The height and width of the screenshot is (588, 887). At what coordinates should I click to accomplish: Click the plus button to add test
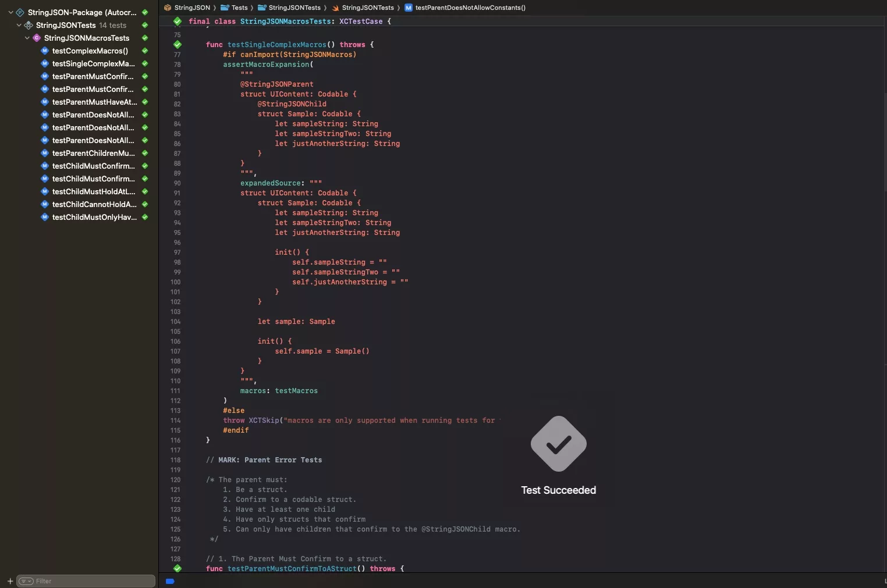point(10,581)
